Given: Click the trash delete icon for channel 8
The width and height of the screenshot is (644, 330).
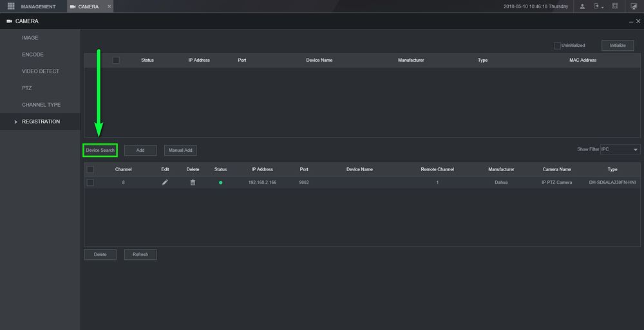Looking at the screenshot, I should click(193, 183).
